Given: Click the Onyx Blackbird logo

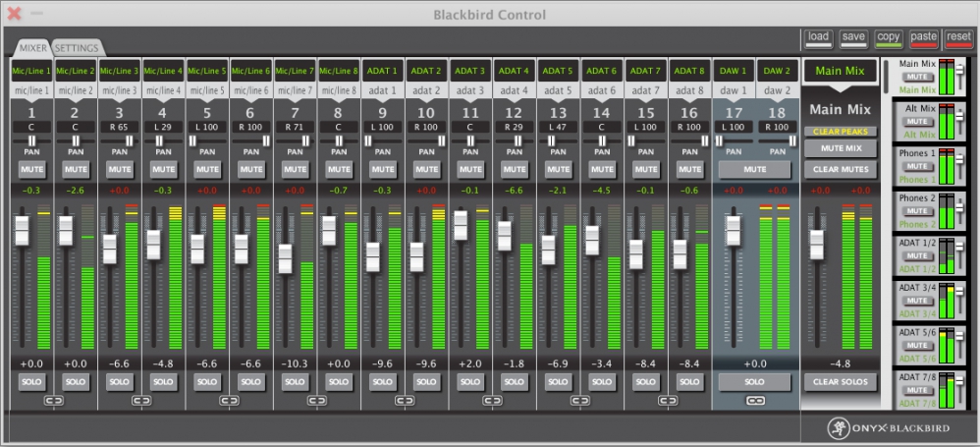Looking at the screenshot, I should tap(888, 428).
